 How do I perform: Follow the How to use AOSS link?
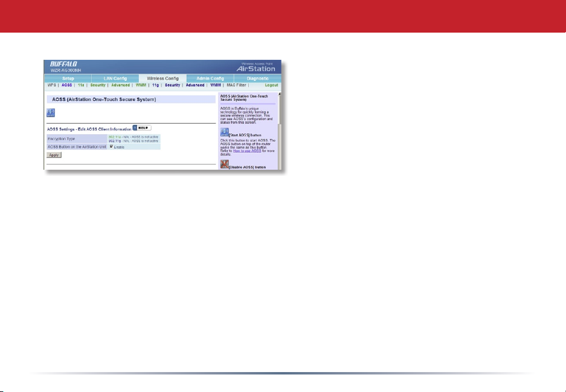(x=247, y=151)
